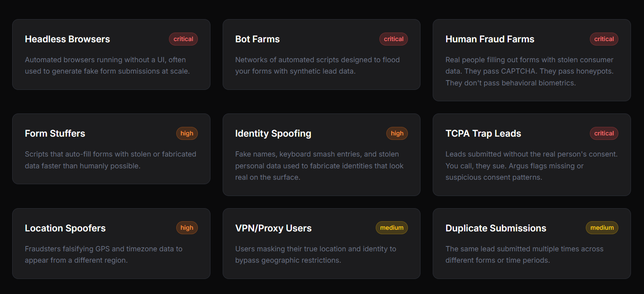This screenshot has width=644, height=294.
Task: Click the critical badge on TCPA Trap Leads
Action: click(604, 133)
